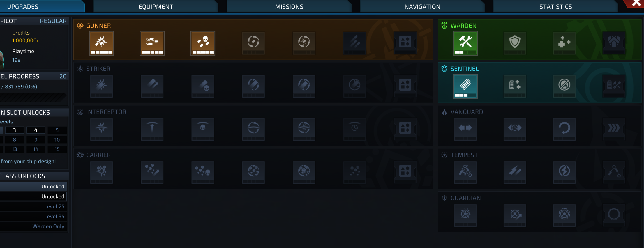Select weapon slot unlock level 4
Screen dimensions: 644x248
click(36, 130)
